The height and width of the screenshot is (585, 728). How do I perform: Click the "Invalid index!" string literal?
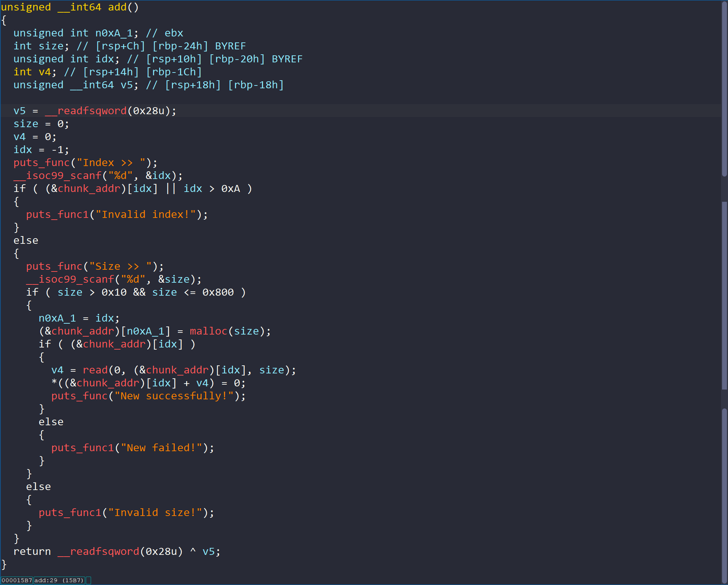(145, 214)
